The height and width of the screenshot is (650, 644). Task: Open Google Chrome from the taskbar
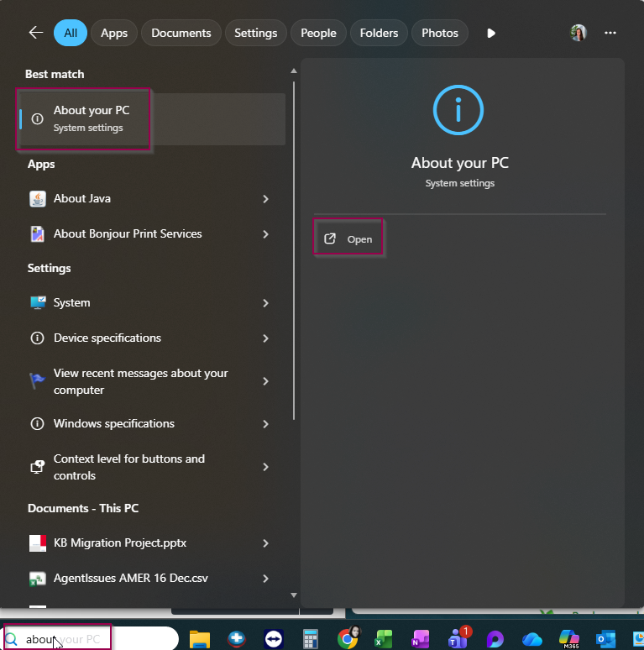pos(348,639)
